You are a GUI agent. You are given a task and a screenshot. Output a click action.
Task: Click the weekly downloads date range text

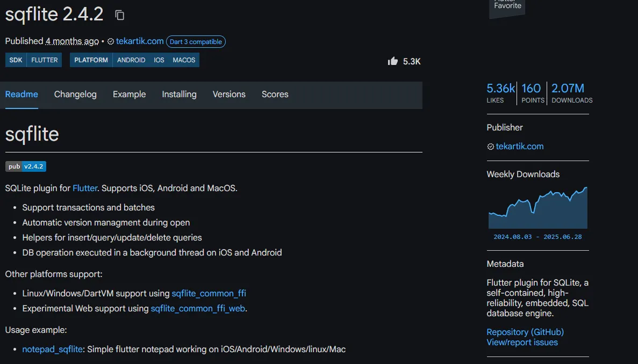[537, 237]
